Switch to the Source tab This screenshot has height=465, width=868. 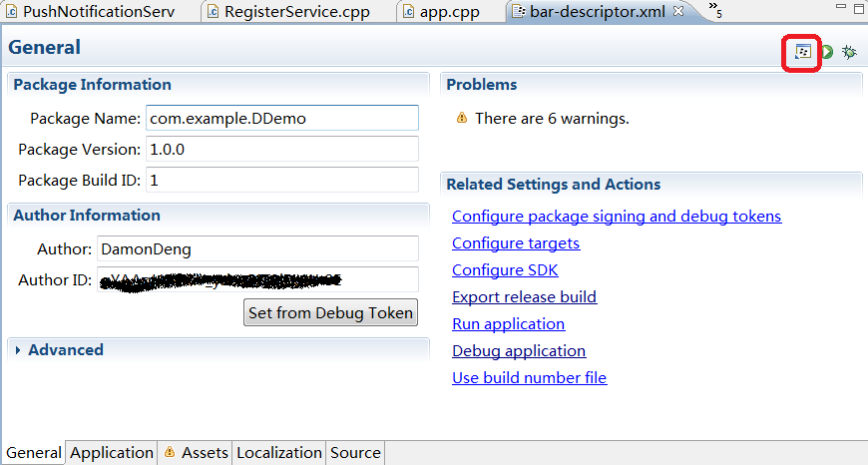coord(355,452)
